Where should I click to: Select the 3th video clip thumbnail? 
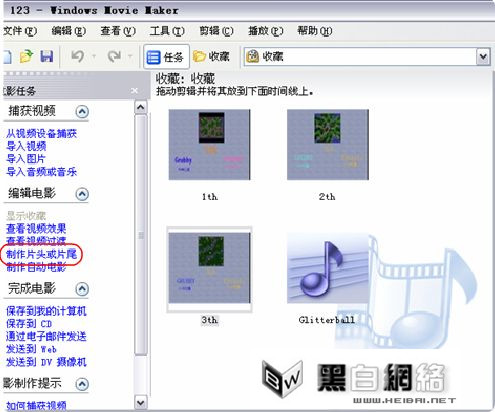pyautogui.click(x=209, y=268)
